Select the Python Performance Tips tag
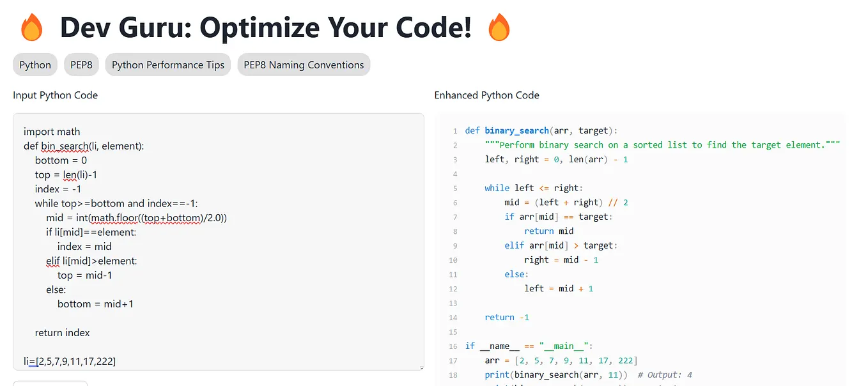Screen dimensions: 868x386 (167, 65)
